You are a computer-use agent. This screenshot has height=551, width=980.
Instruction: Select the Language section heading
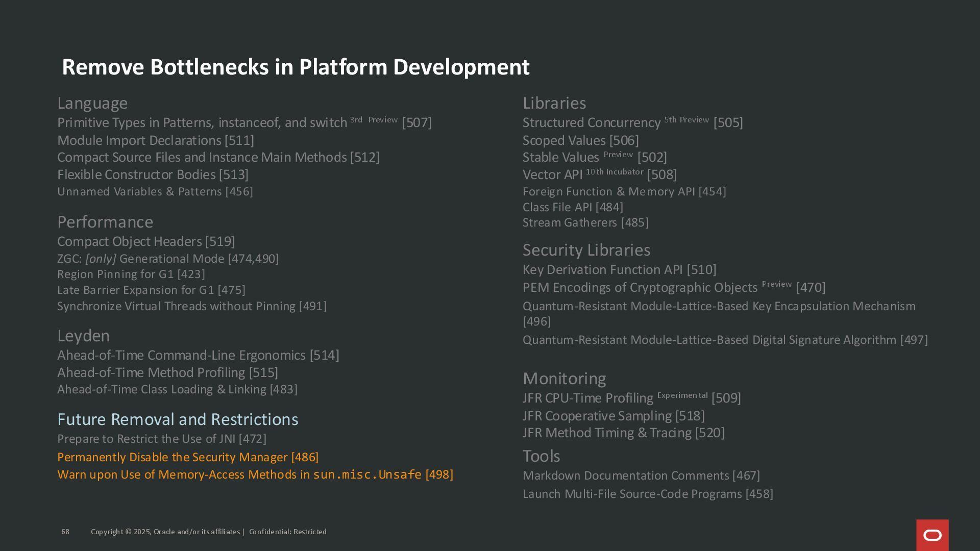coord(92,103)
